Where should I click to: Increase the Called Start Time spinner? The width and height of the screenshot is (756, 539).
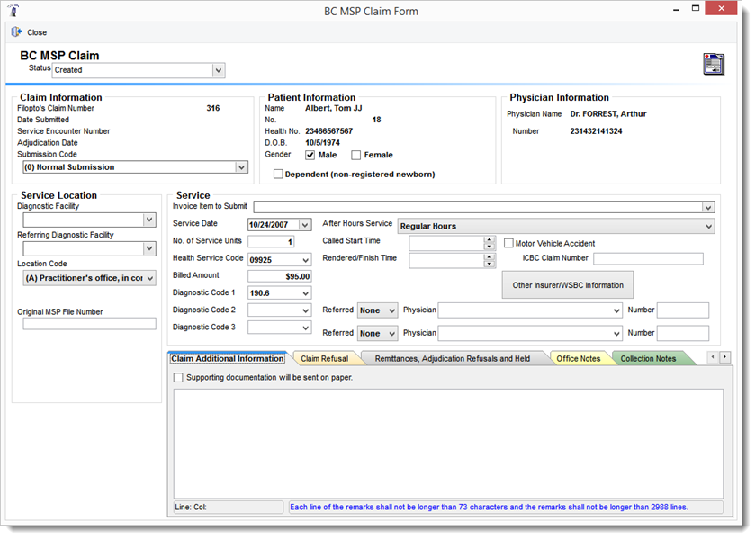(x=490, y=239)
